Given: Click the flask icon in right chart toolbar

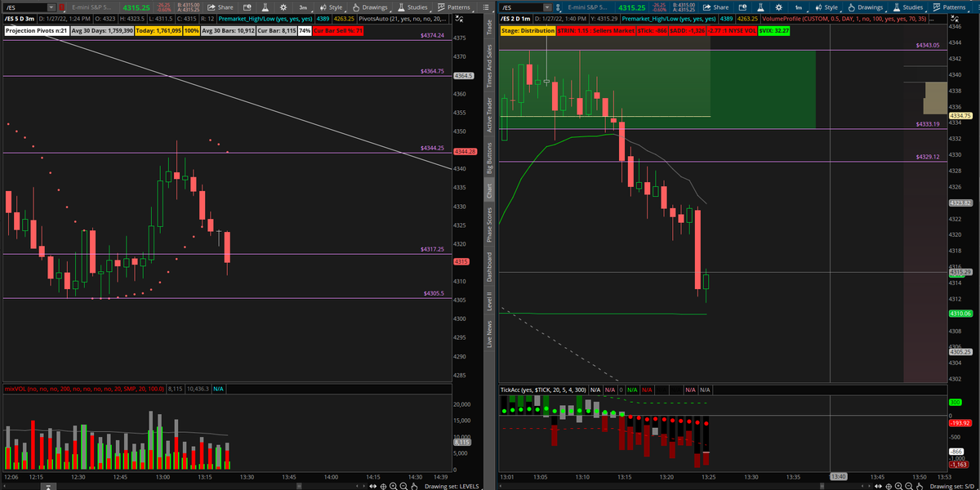Looking at the screenshot, I should click(x=760, y=7).
